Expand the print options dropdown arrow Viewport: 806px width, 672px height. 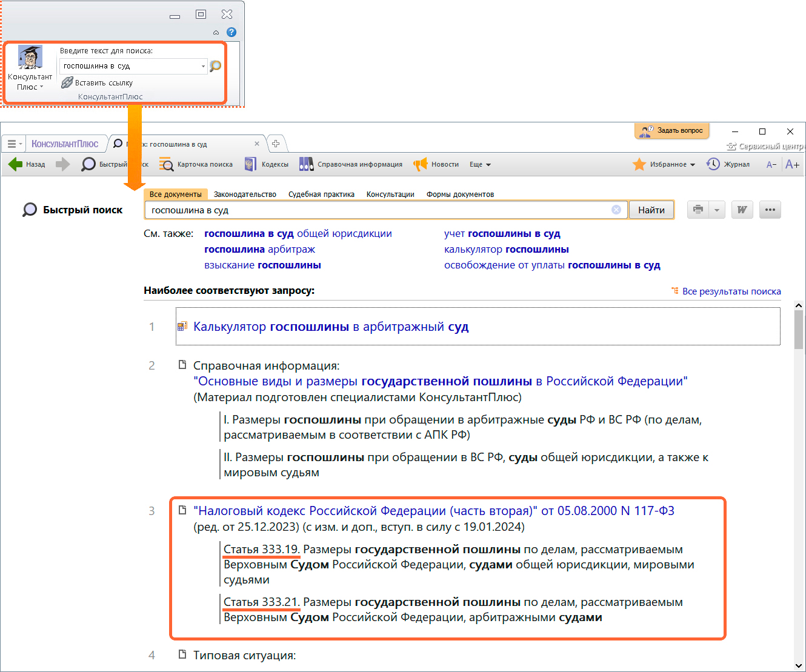tap(717, 210)
